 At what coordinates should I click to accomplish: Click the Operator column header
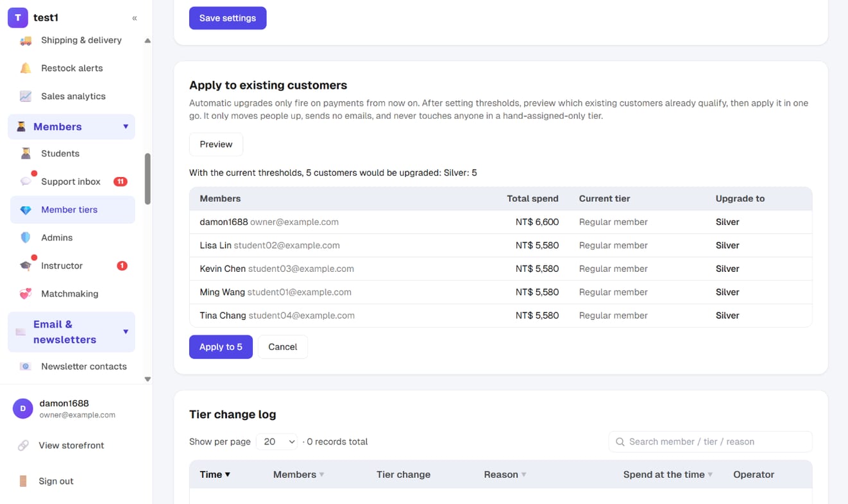coord(754,475)
